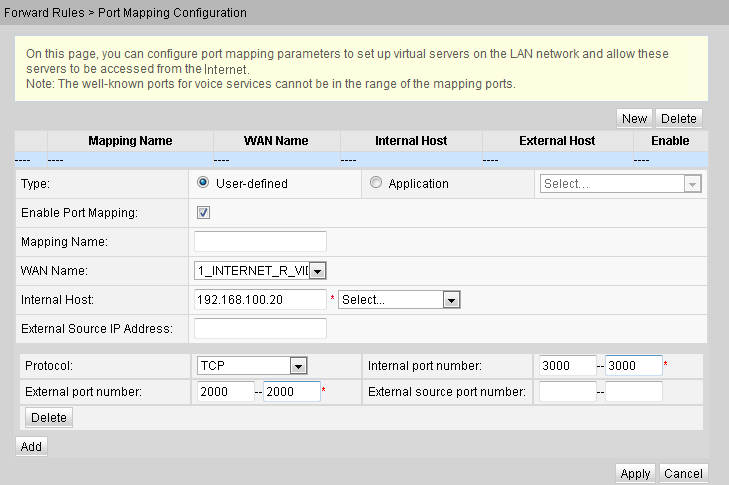729x485 pixels.
Task: Click the External Source IP Address field
Action: click(x=260, y=329)
